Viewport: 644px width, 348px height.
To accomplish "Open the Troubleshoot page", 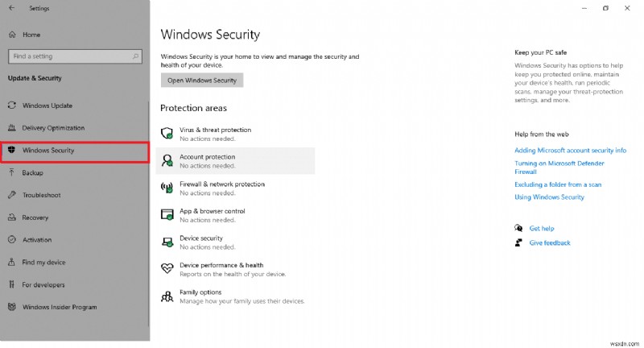I will [x=42, y=195].
